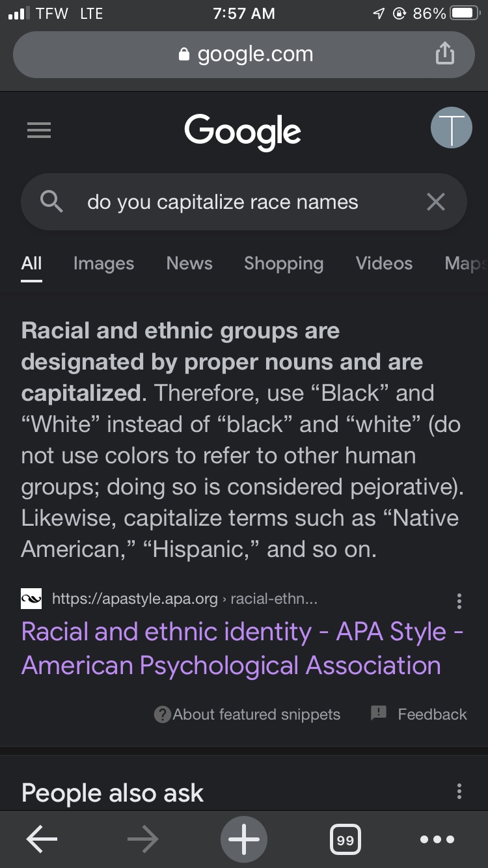Tap the bold featured snippet text
The width and height of the screenshot is (488, 868).
[222, 362]
